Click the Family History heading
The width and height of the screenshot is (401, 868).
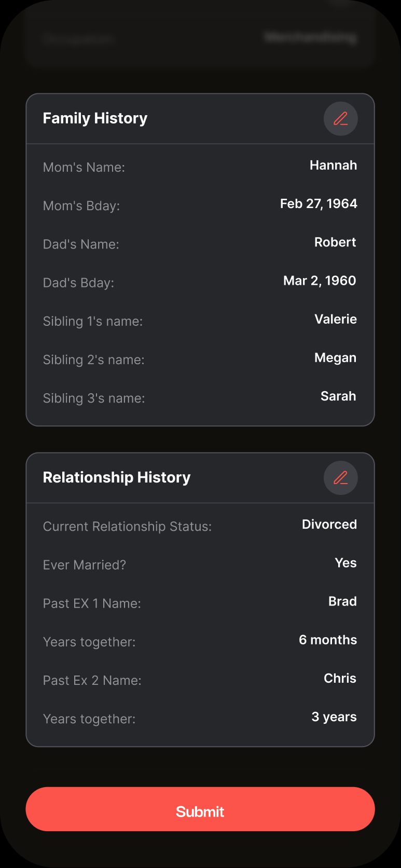click(95, 118)
